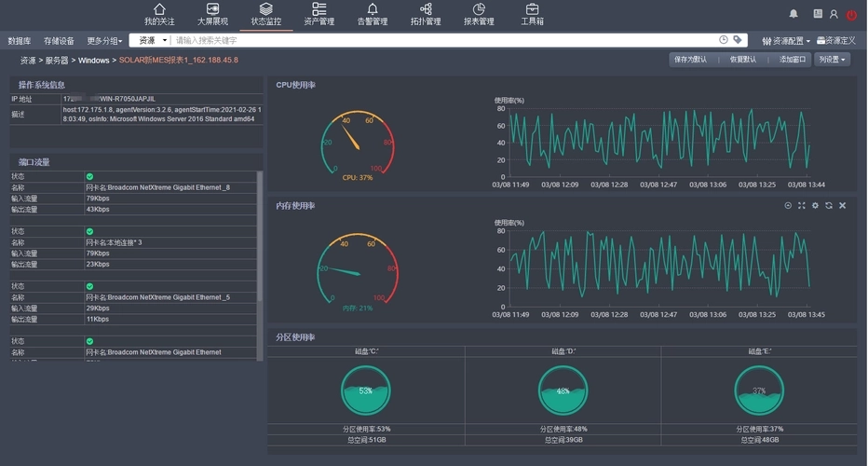Open 大屏展现 big screen view
868x466 pixels.
click(212, 14)
